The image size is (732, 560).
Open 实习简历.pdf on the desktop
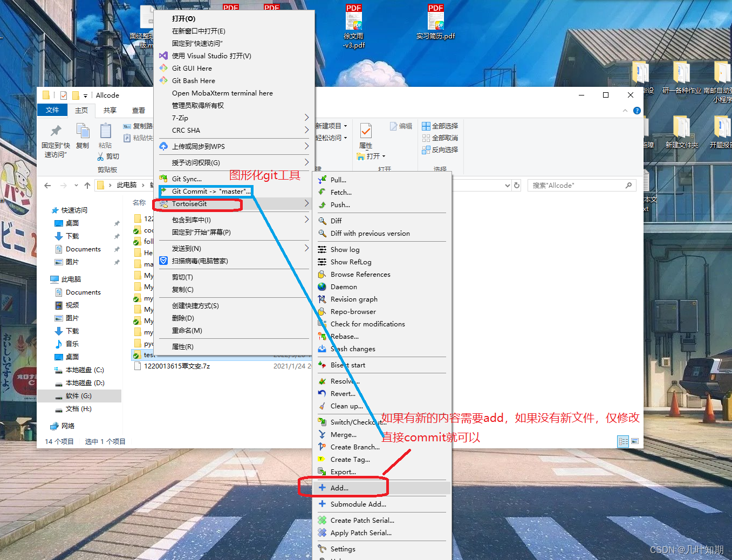pyautogui.click(x=435, y=22)
